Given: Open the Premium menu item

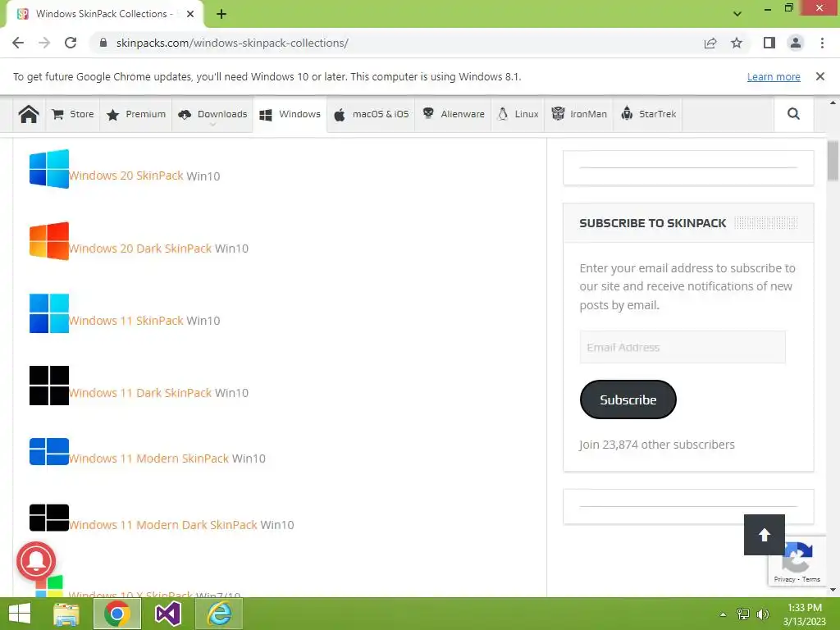Looking at the screenshot, I should coord(136,114).
